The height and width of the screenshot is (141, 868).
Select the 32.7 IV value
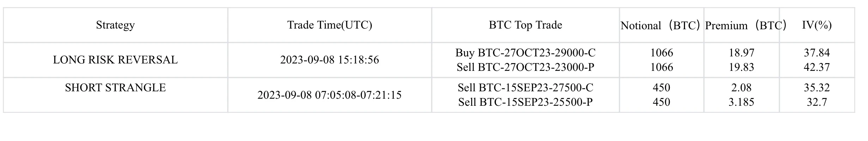(817, 102)
